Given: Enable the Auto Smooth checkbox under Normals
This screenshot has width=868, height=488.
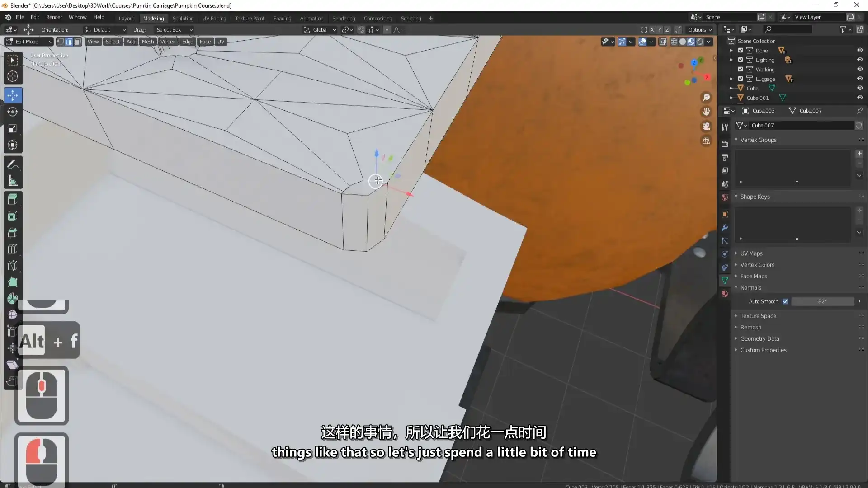Looking at the screenshot, I should point(785,301).
